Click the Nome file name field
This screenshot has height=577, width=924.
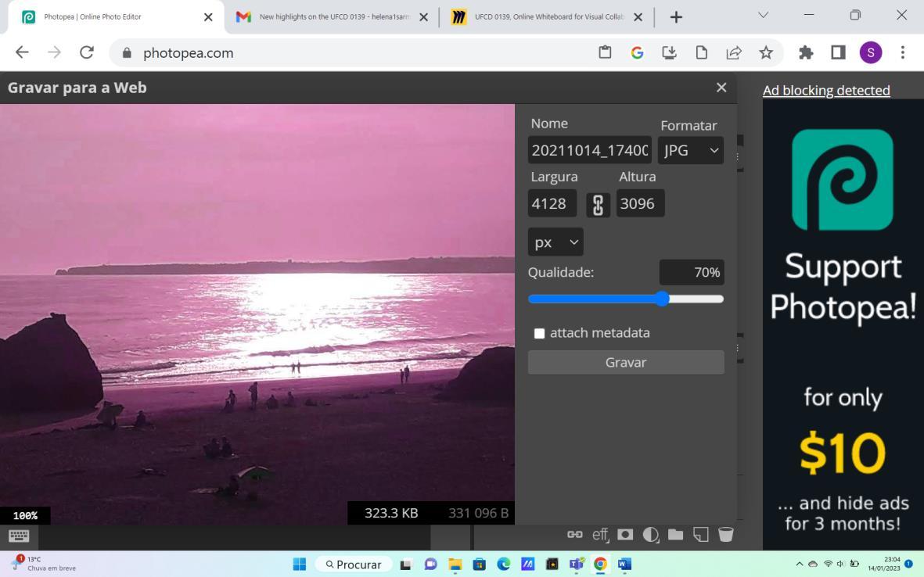click(x=590, y=151)
